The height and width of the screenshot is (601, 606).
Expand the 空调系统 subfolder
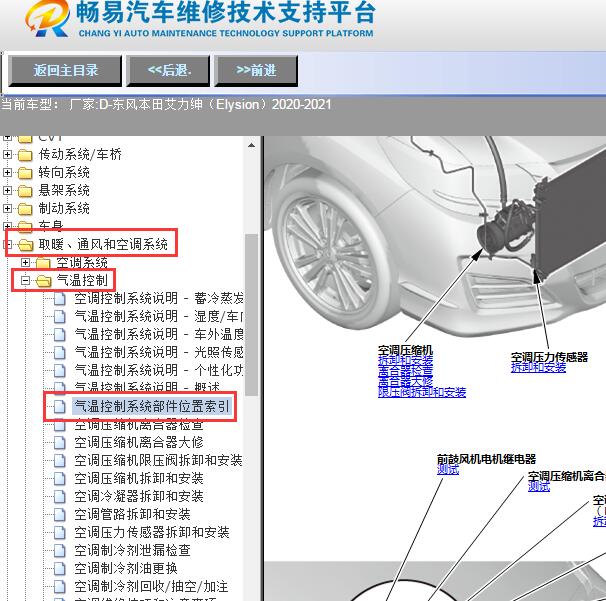pyautogui.click(x=26, y=263)
